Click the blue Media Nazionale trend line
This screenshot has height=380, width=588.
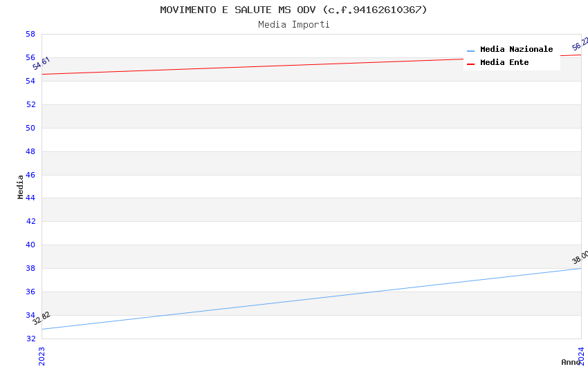coord(311,298)
